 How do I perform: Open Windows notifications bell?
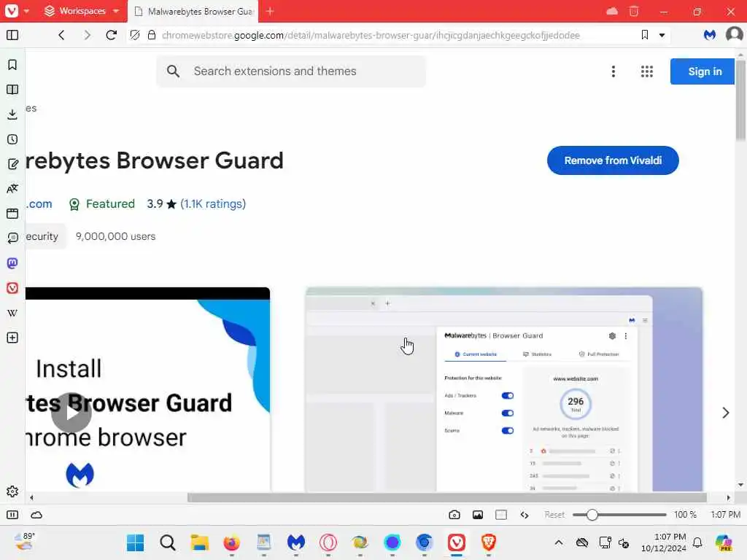point(697,542)
